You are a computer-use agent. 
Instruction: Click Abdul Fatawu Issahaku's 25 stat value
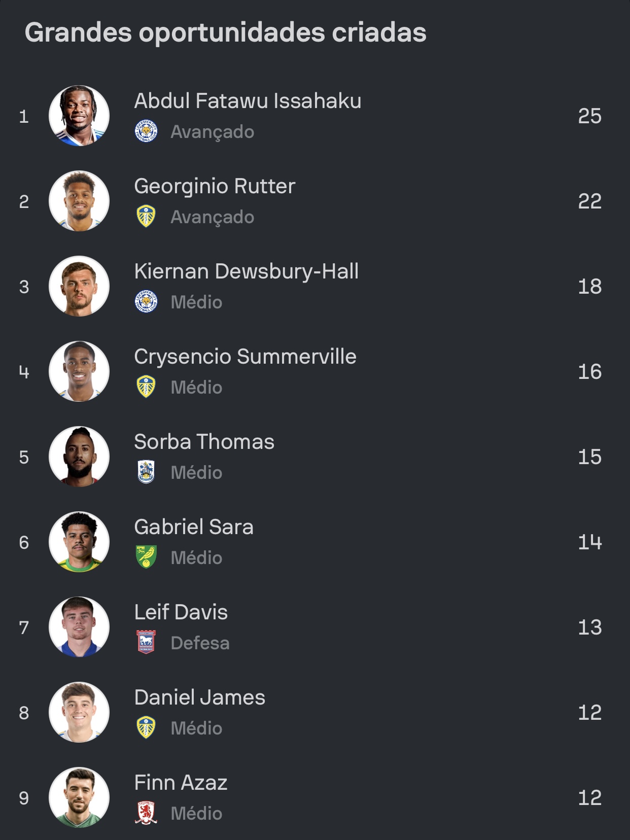pyautogui.click(x=589, y=116)
